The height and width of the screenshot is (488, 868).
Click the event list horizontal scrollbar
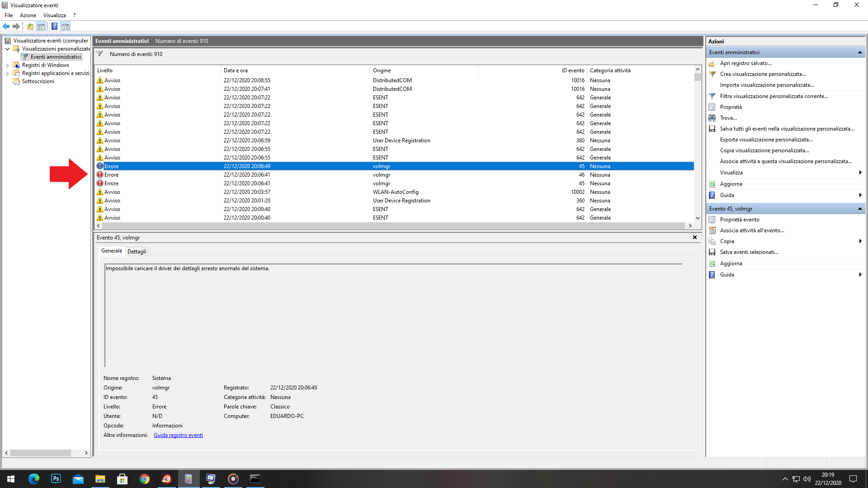point(393,225)
